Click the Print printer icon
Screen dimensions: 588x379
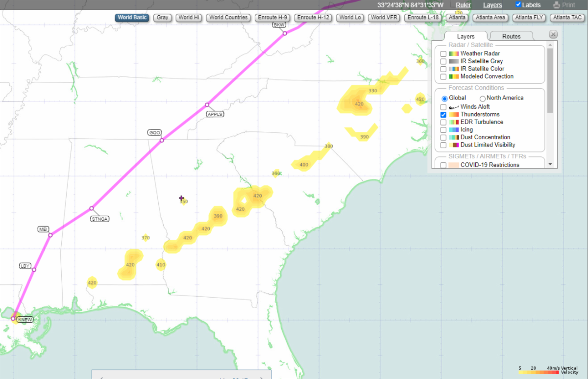556,5
